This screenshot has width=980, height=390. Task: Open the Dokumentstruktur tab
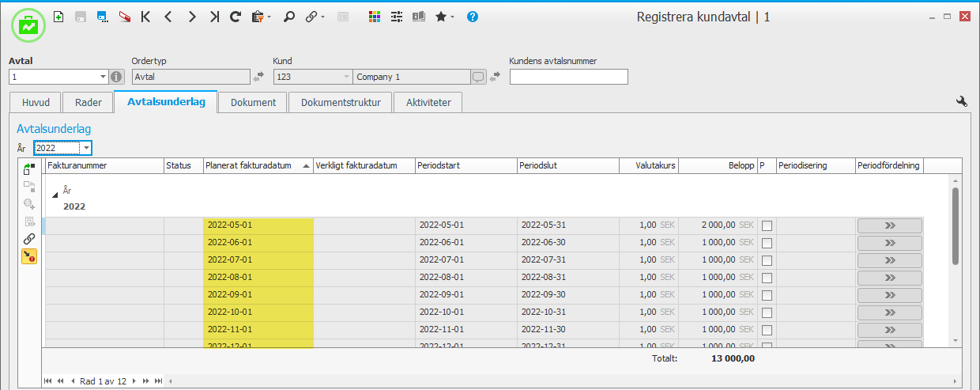pos(341,103)
